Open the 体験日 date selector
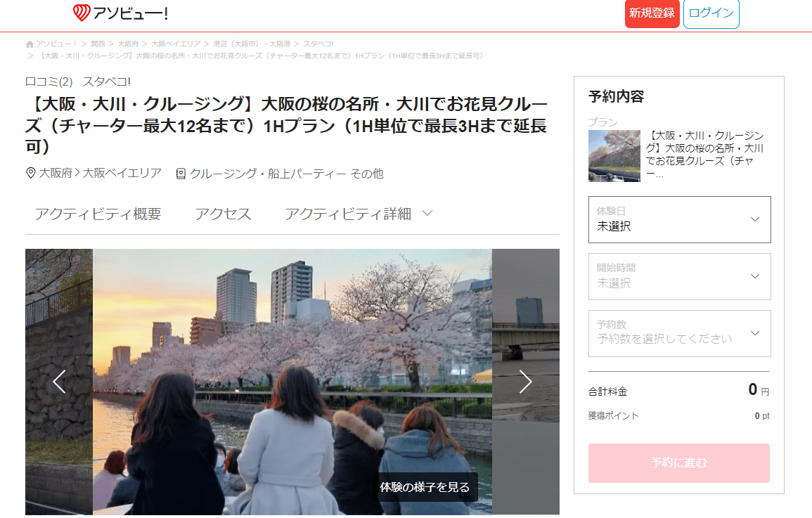Screen dimensions: 812x518 [x=678, y=219]
